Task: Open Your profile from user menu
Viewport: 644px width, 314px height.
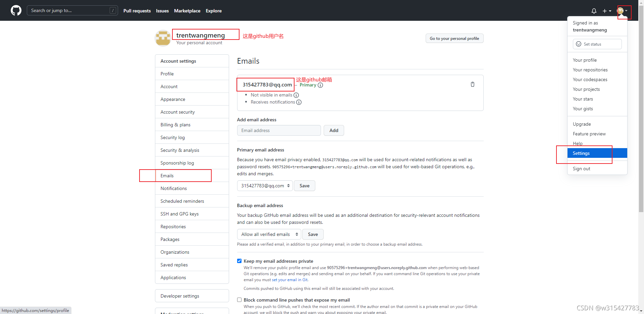Action: click(597, 60)
